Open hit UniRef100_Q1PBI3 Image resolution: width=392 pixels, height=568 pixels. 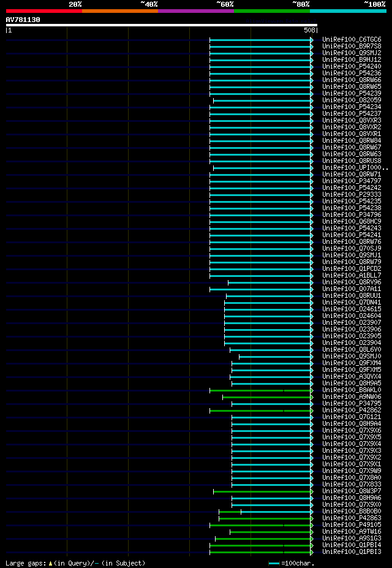point(352,553)
